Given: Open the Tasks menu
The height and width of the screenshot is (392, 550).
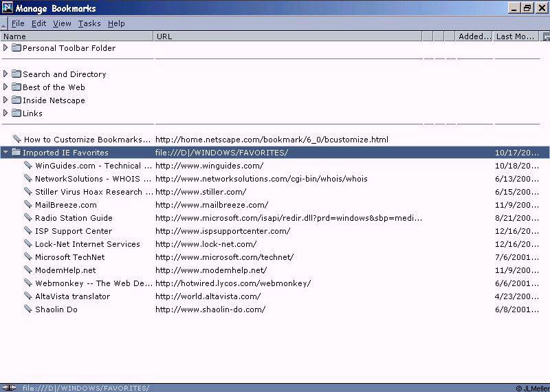Looking at the screenshot, I should click(x=89, y=23).
